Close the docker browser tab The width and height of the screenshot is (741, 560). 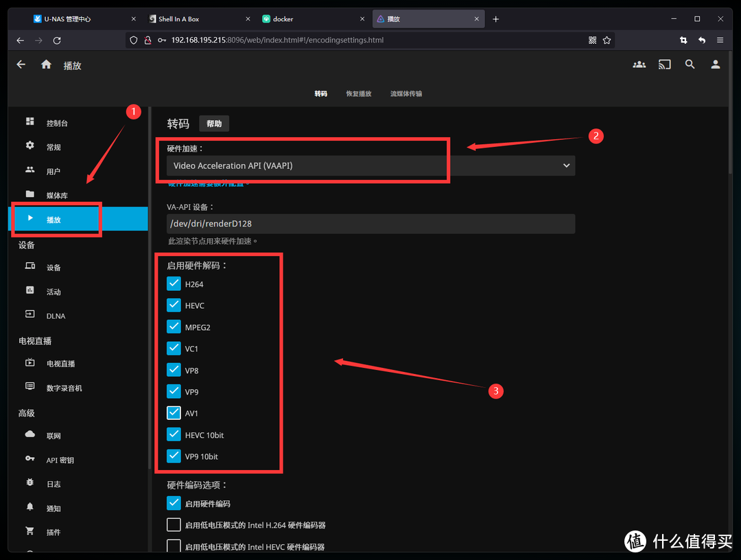(362, 19)
